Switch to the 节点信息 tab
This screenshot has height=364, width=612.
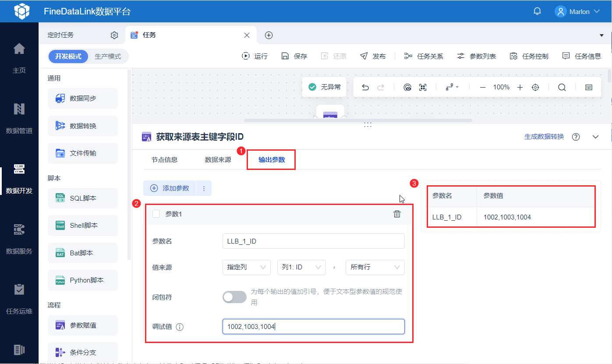pyautogui.click(x=164, y=159)
